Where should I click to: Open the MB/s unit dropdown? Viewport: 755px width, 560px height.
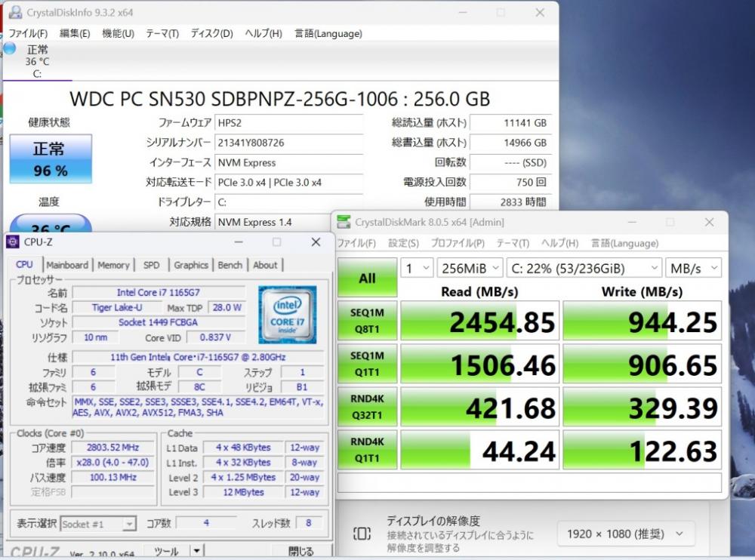(693, 268)
